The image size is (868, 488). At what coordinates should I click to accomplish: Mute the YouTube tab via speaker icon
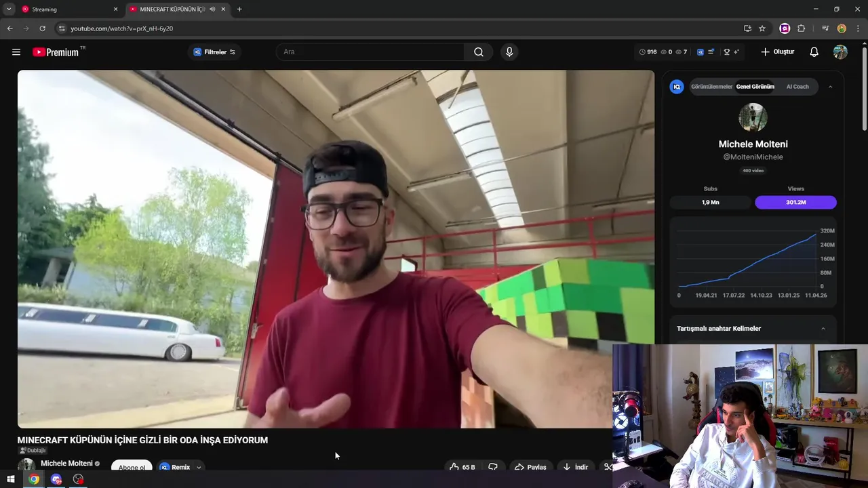(212, 9)
